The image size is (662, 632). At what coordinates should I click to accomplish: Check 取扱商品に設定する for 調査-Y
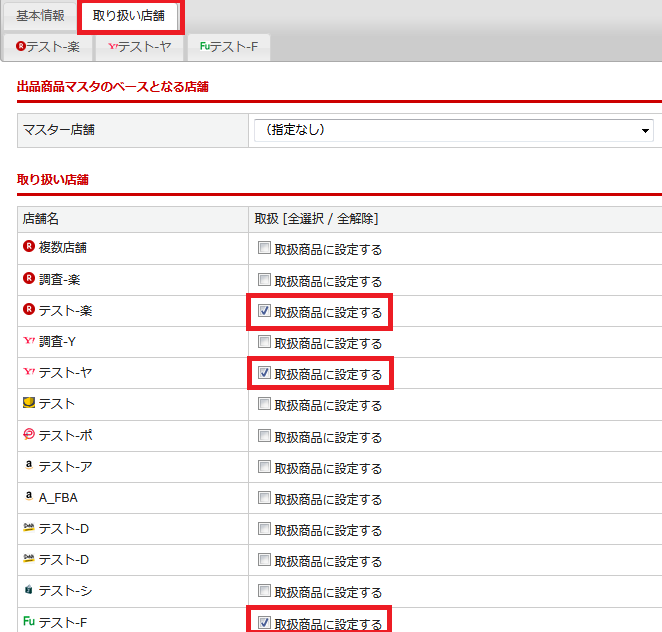(x=264, y=341)
